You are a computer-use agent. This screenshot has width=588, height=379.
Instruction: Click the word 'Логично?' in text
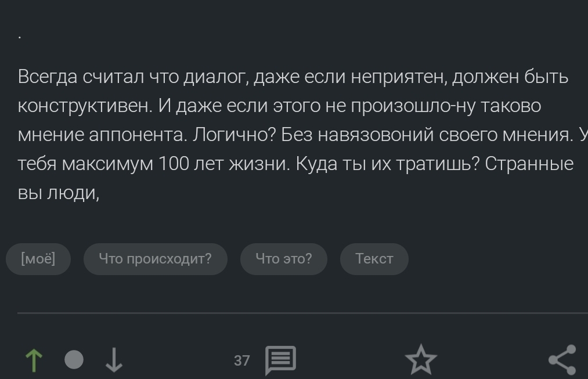pyautogui.click(x=233, y=135)
